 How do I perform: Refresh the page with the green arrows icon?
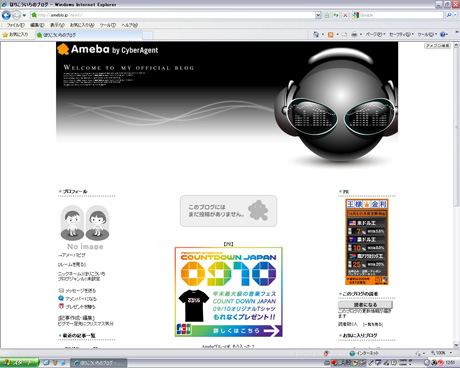pyautogui.click(x=336, y=15)
